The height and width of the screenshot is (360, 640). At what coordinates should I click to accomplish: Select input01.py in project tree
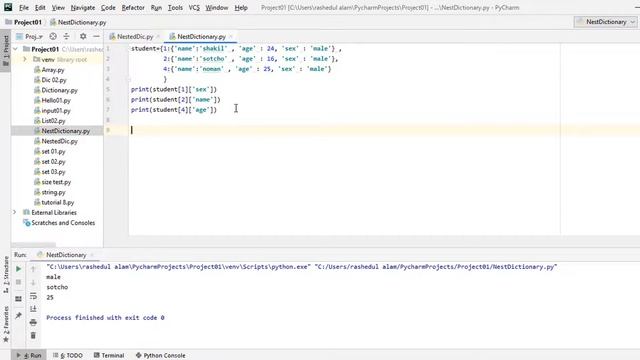(x=52, y=111)
